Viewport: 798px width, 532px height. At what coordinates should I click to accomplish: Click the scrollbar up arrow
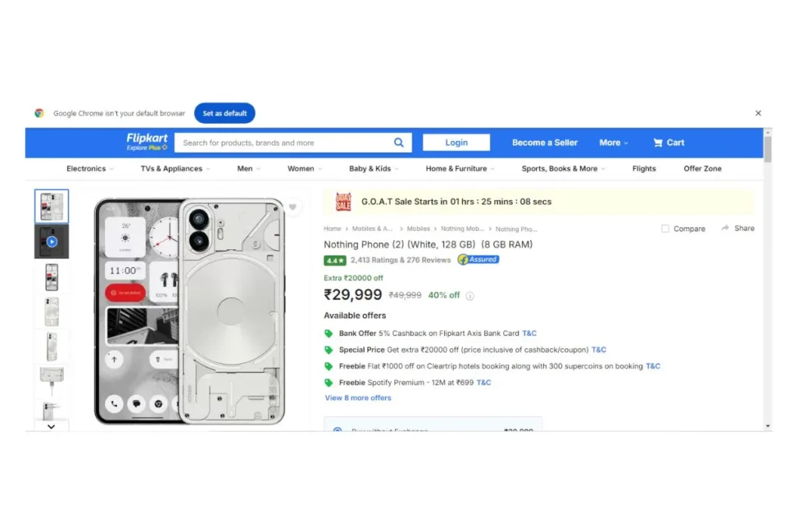coord(768,131)
